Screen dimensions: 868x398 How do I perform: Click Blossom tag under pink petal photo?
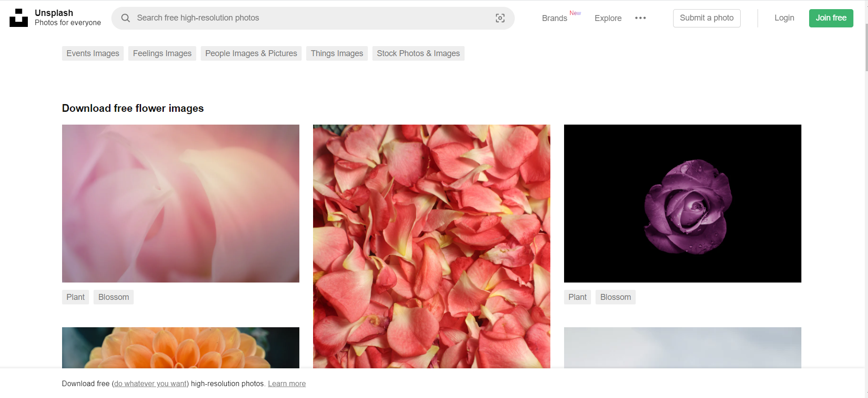pyautogui.click(x=114, y=297)
